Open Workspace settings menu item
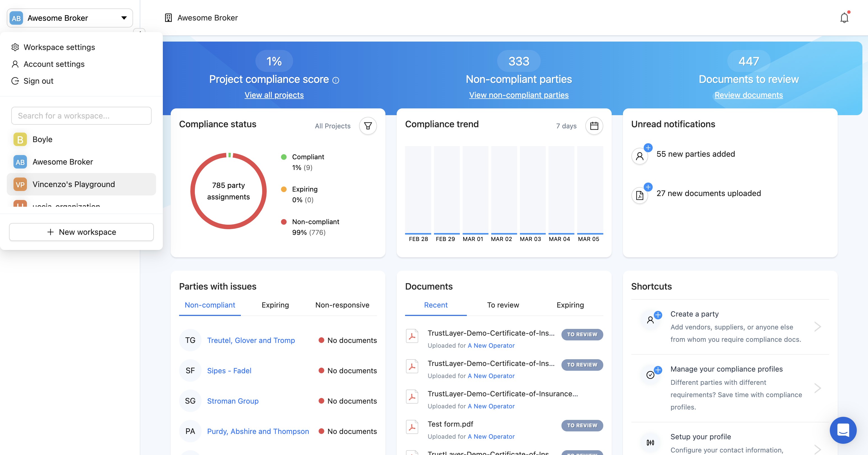The height and width of the screenshot is (455, 868). tap(59, 47)
